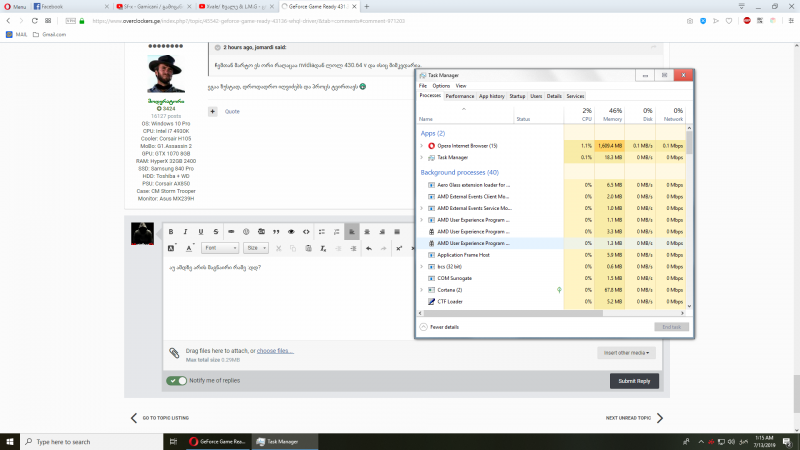Image resolution: width=800 pixels, height=450 pixels.
Task: Click the Submit Reply button
Action: (x=634, y=381)
